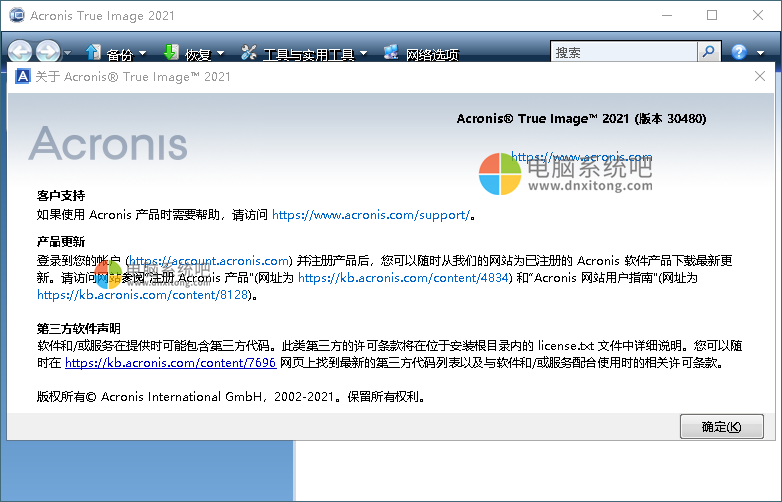Open the 网络选项 menu label

click(432, 54)
